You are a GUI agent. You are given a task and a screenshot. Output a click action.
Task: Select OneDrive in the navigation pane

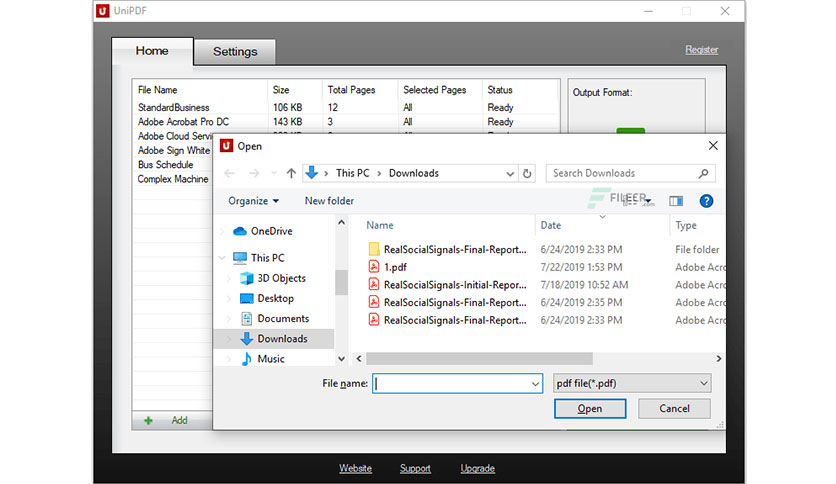pyautogui.click(x=271, y=231)
